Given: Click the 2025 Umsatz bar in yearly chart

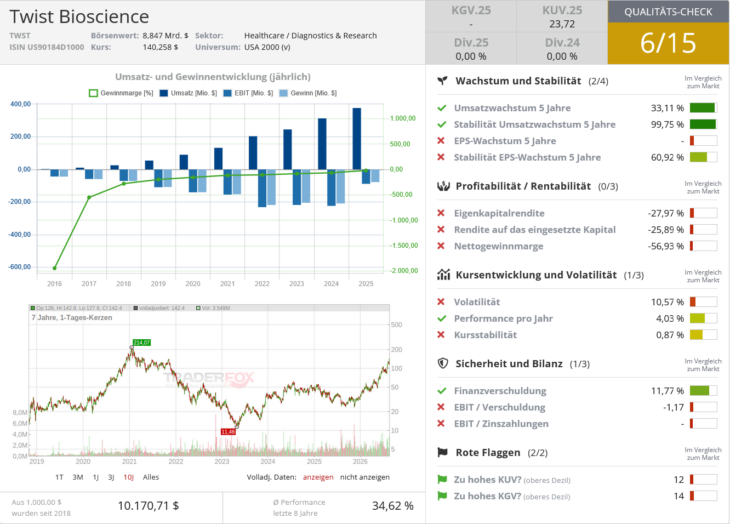Looking at the screenshot, I should pyautogui.click(x=357, y=139).
